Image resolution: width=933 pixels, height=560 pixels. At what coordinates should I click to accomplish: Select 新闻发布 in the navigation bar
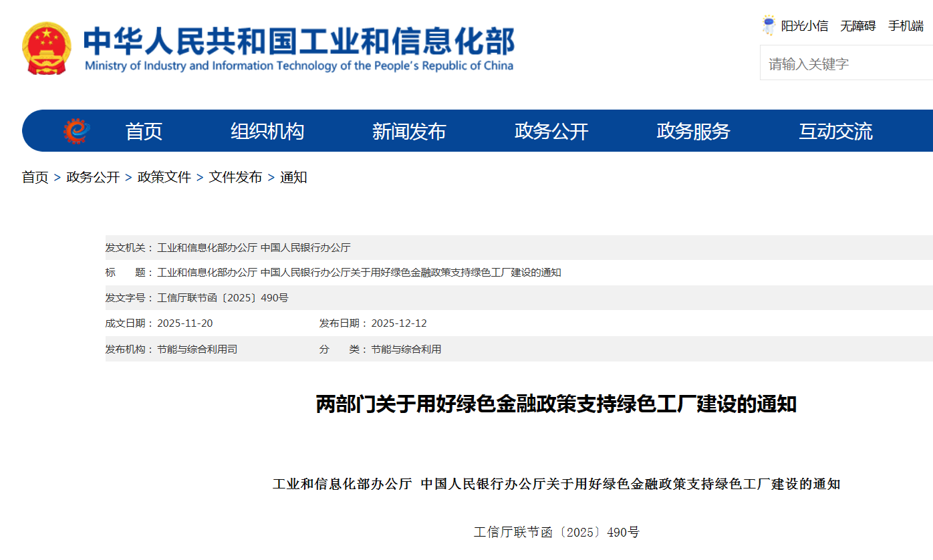409,132
